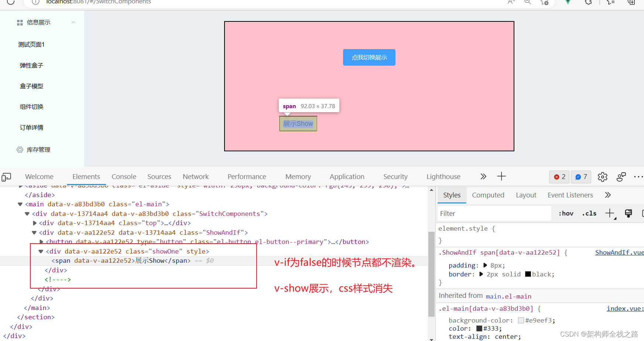Click the browser zoom magnifier icon

tap(528, 2)
